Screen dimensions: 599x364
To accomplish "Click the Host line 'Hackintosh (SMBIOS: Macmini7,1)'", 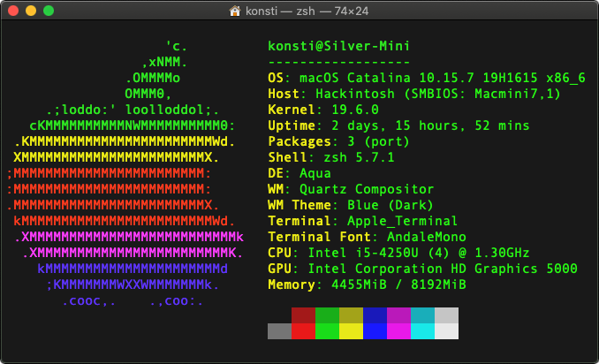I will 438,94.
